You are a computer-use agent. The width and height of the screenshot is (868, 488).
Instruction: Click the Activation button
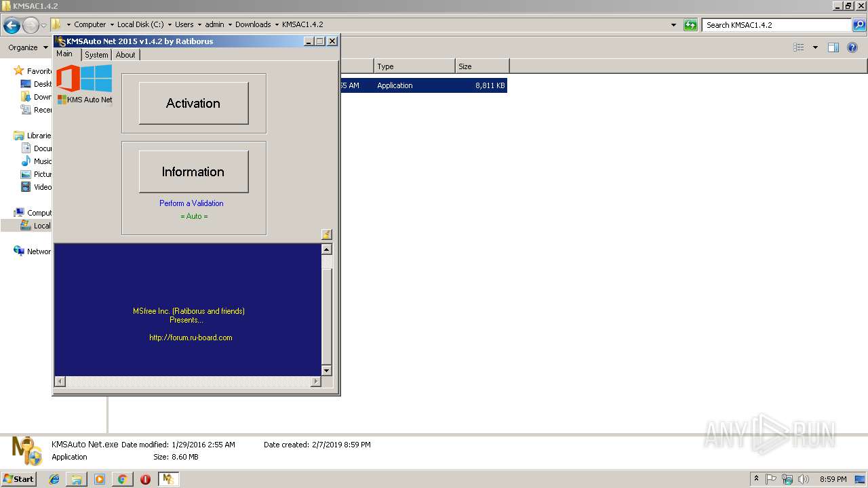click(193, 103)
